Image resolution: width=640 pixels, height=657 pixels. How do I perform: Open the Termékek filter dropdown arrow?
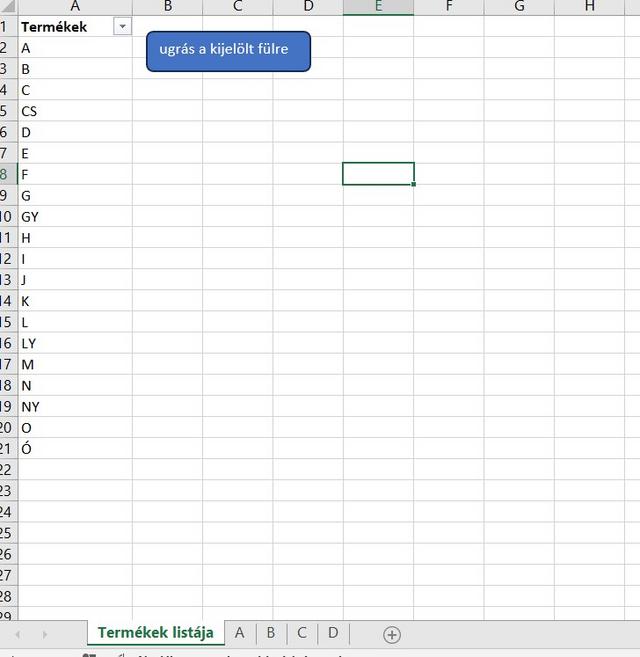122,27
